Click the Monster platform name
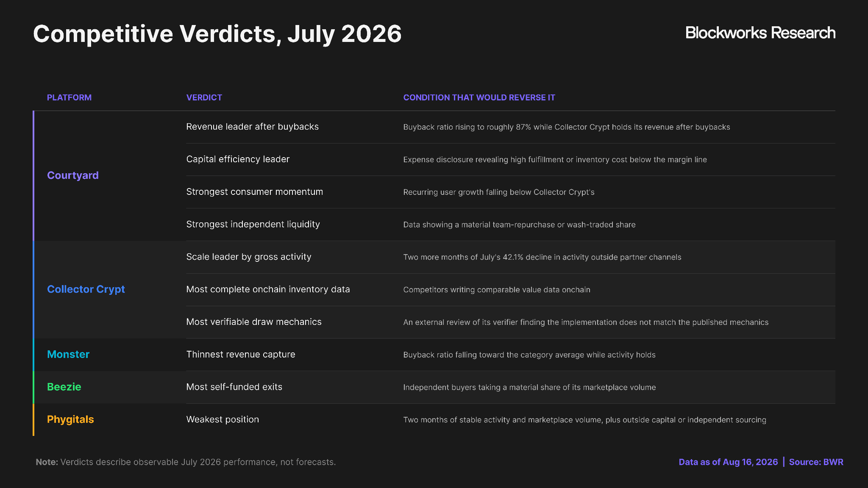868x488 pixels. pos(68,355)
